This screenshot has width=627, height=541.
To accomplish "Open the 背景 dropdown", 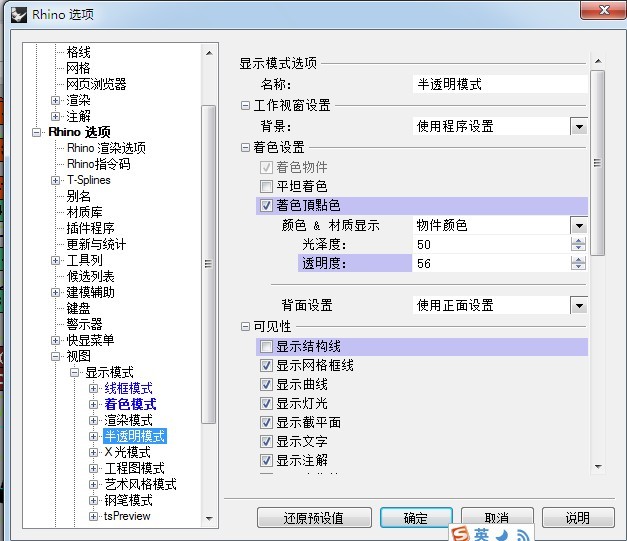I will (x=579, y=127).
